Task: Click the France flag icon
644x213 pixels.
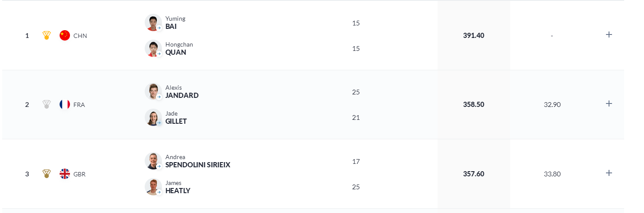Action: coord(65,104)
